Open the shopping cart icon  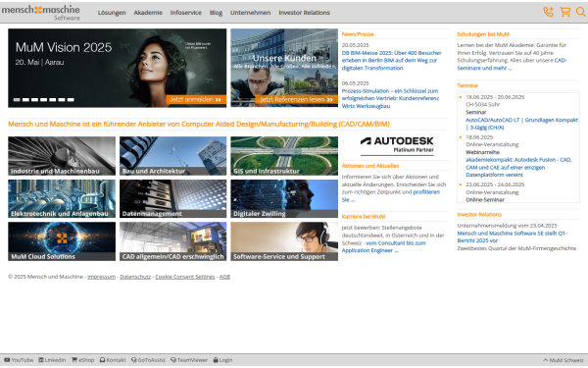565,12
